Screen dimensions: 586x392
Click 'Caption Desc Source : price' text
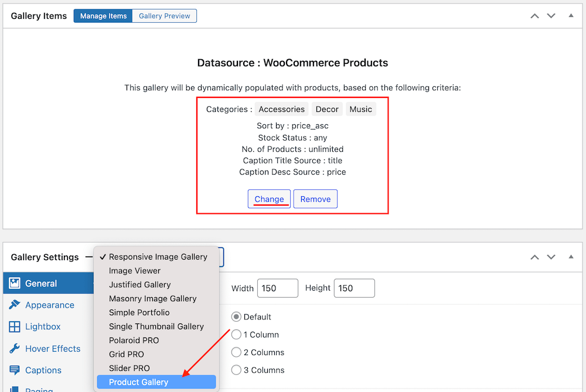pos(292,172)
